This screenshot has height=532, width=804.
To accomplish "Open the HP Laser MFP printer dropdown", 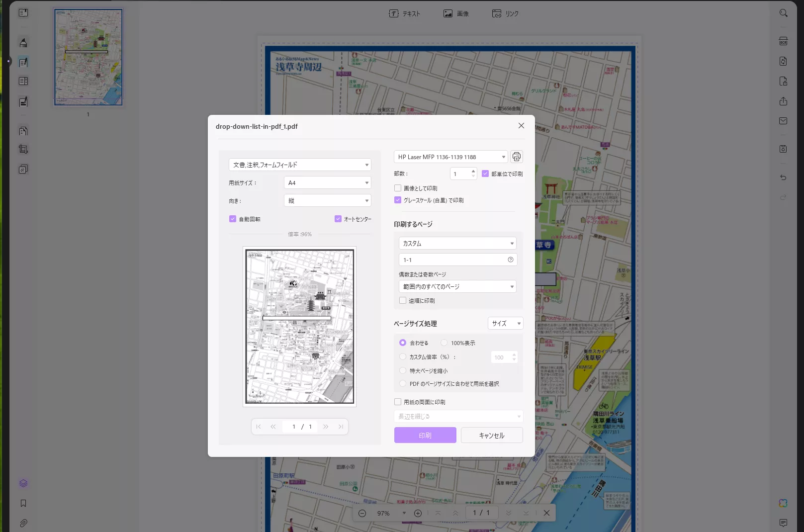I will point(451,157).
